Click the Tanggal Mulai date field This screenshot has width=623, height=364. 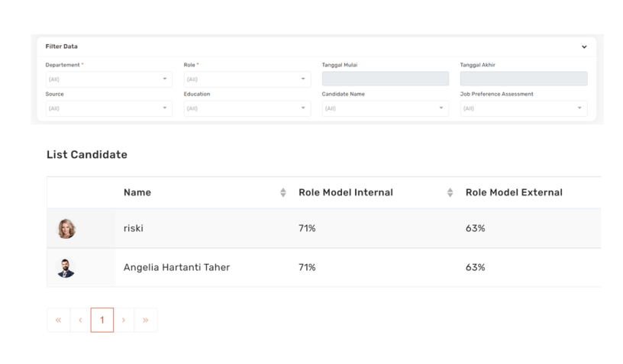(385, 79)
